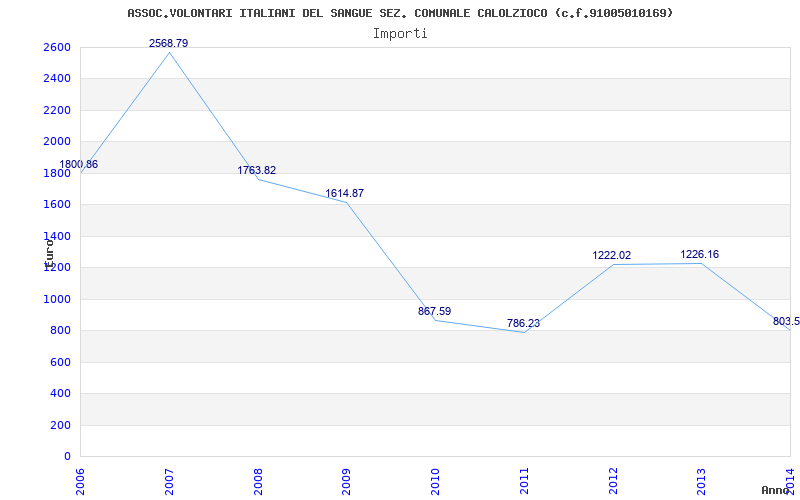Click the Euro y-axis title

pos(48,250)
